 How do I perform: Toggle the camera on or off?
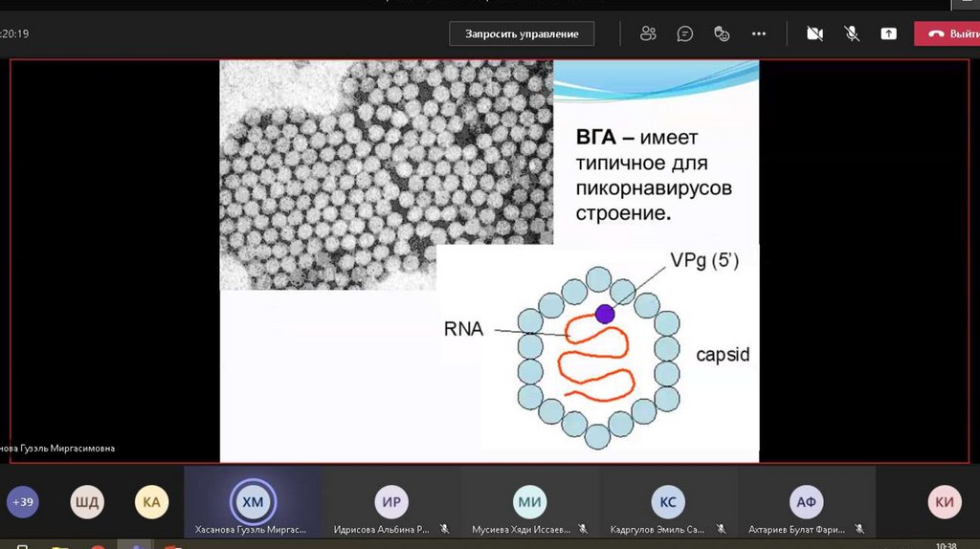click(814, 33)
